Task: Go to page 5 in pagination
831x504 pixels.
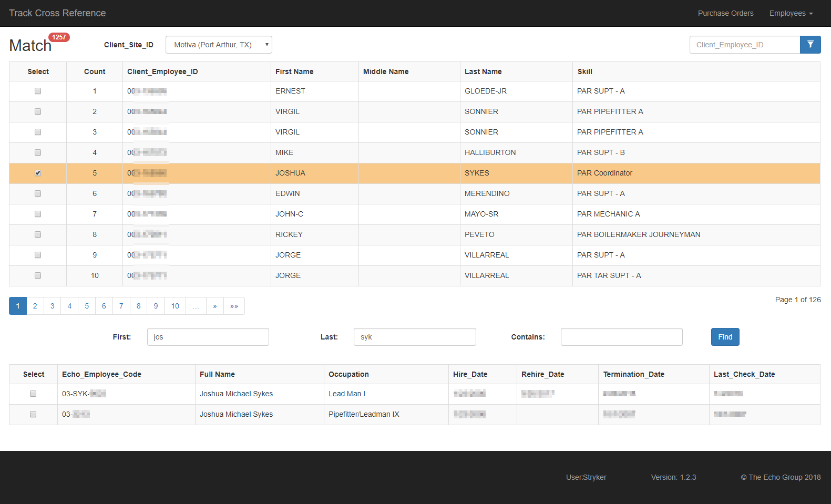Action: coord(87,306)
